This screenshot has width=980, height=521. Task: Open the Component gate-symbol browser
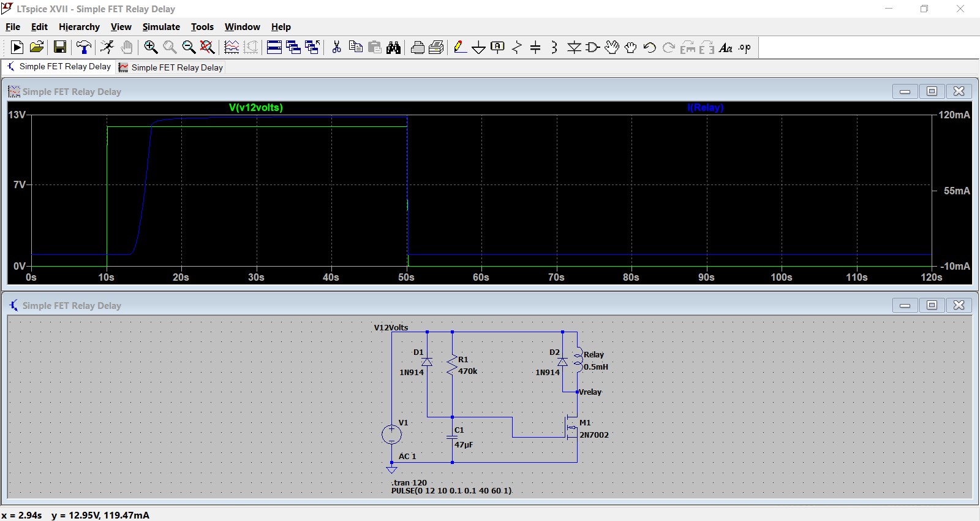click(593, 47)
